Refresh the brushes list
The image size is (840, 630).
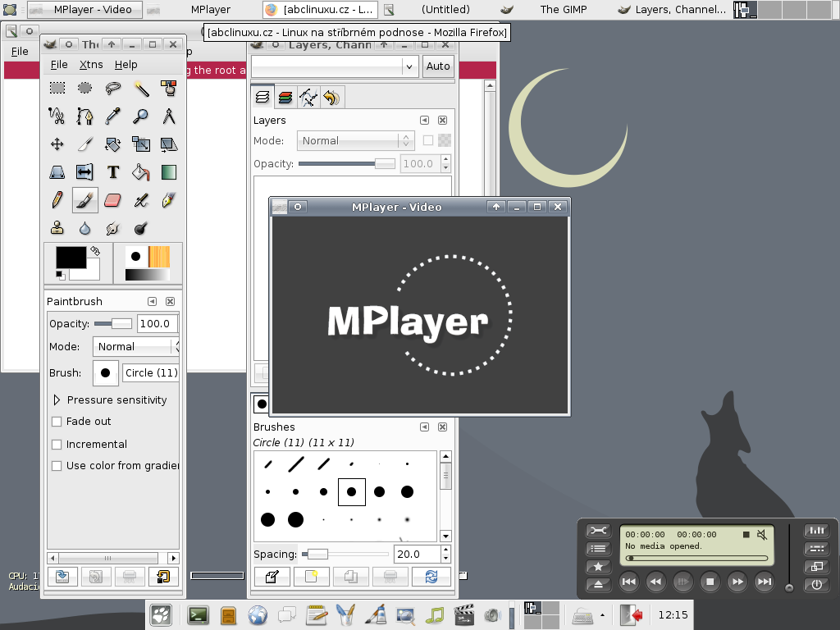tap(431, 577)
